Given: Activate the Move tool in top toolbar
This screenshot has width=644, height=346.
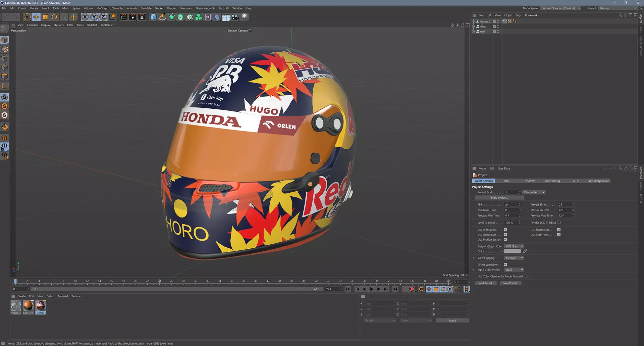Looking at the screenshot, I should coord(36,17).
